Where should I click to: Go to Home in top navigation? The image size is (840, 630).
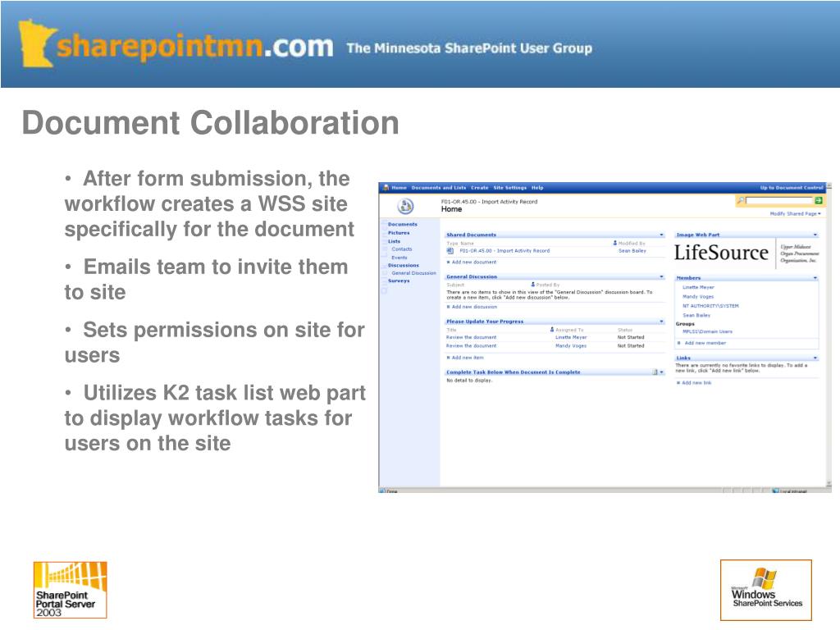click(x=399, y=188)
